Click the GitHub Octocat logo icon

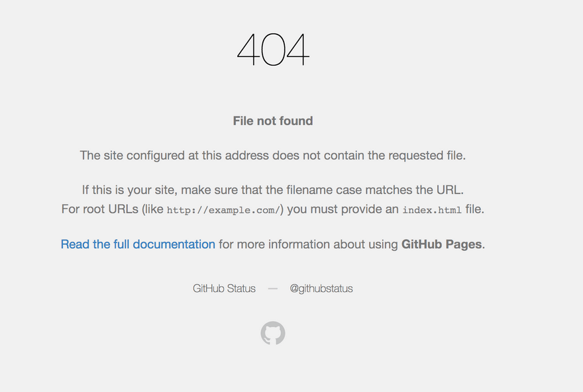(273, 333)
